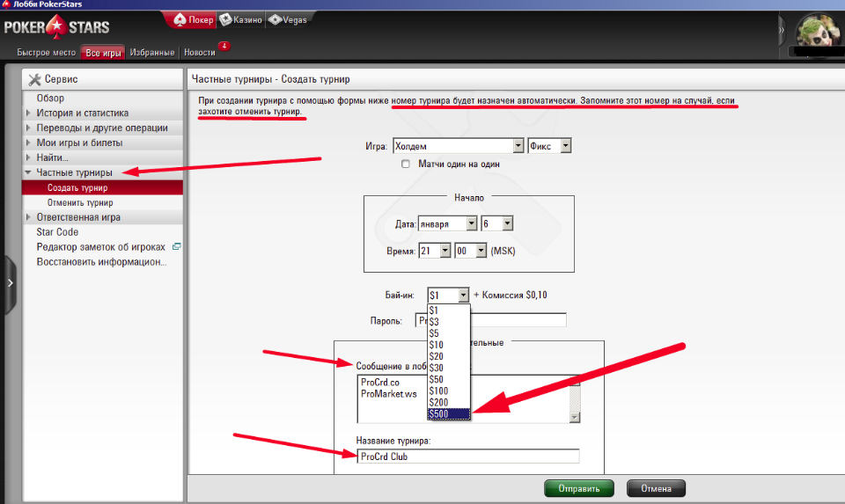This screenshot has width=845, height=504.
Task: Switch to the Казино tab
Action: coord(241,20)
